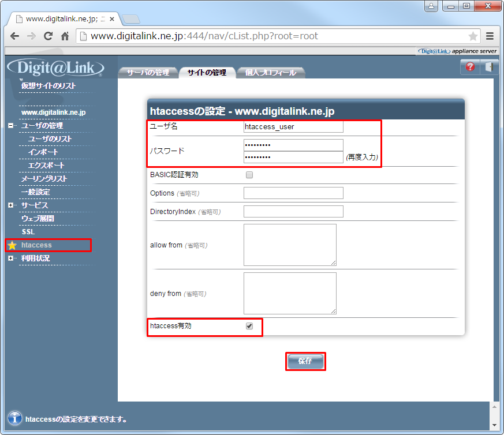
Task: Go to browser home page icon
Action: 65,36
